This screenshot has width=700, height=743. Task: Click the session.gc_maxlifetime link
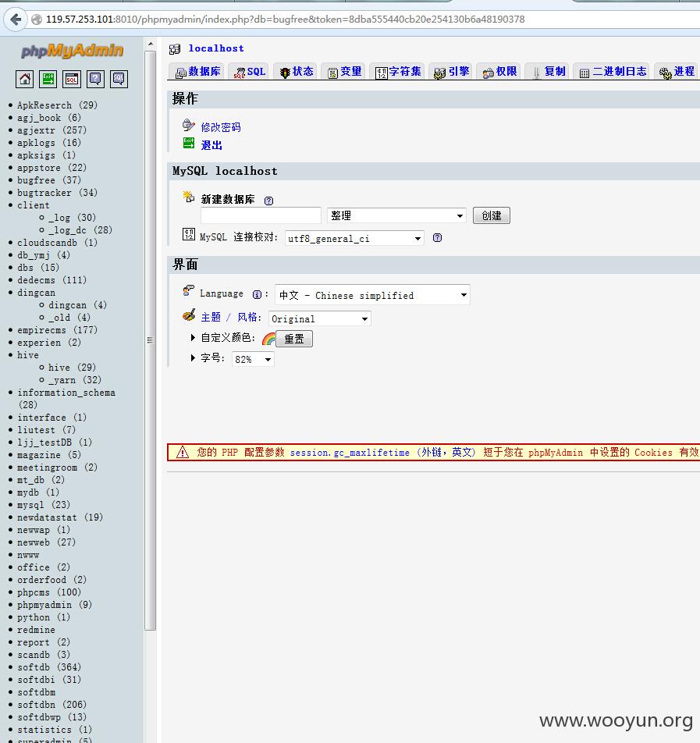(x=350, y=453)
